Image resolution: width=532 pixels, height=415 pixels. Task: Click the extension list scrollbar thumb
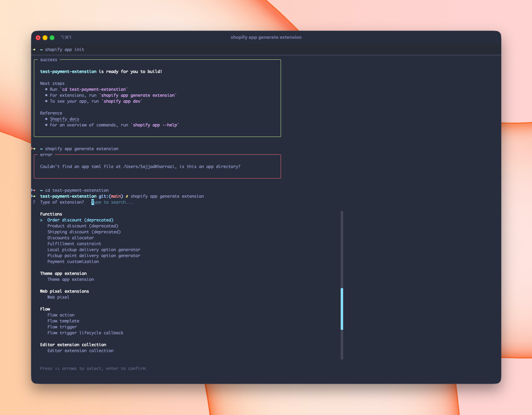point(342,309)
